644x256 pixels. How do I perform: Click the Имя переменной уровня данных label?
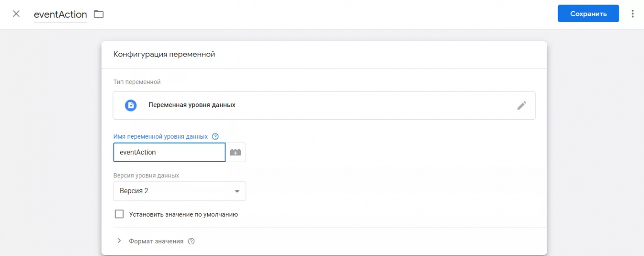pos(161,136)
